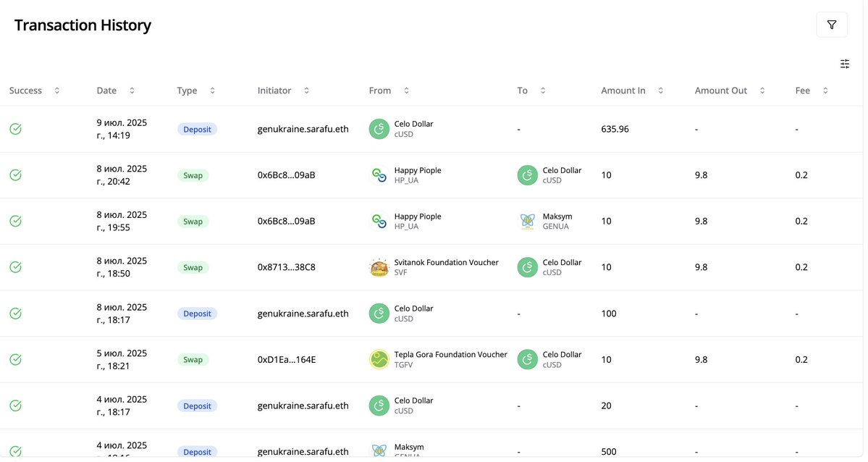The image size is (868, 462).
Task: Click Tepla Gora Foundation Voucher name
Action: (450, 355)
